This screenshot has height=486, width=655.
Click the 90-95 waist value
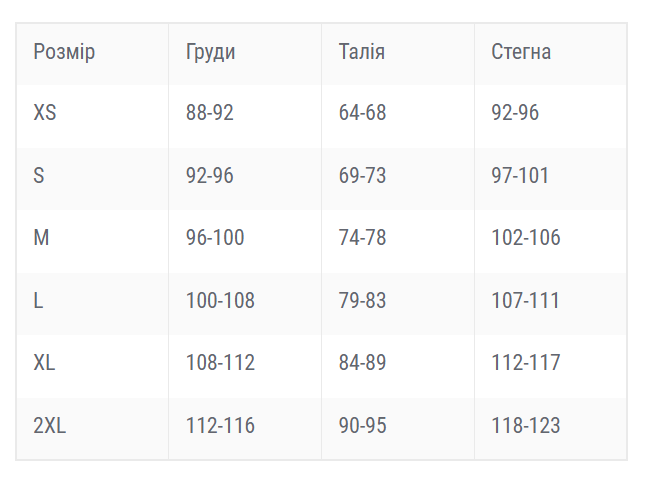[x=362, y=425]
